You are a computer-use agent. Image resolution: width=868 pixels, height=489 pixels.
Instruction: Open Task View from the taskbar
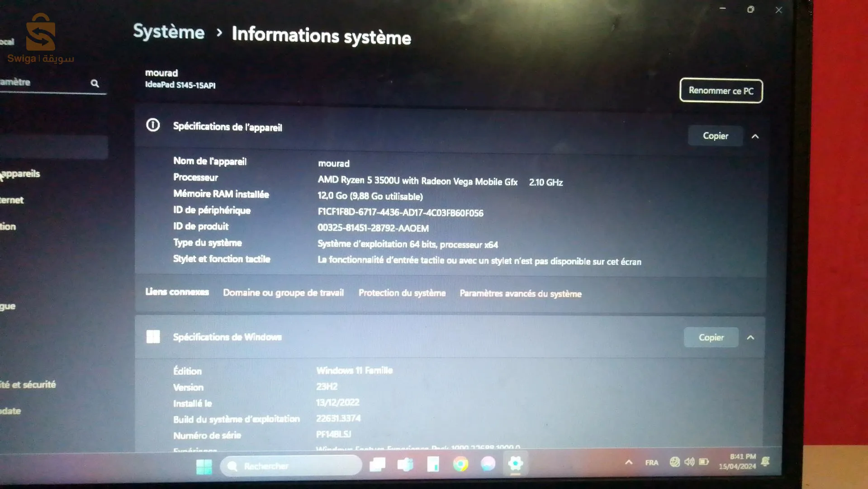click(x=377, y=465)
